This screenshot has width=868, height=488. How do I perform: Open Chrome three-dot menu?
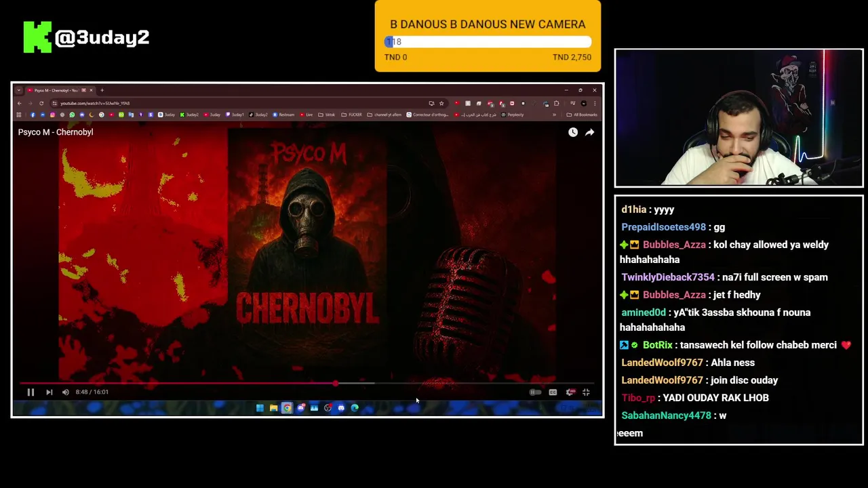[x=595, y=103]
